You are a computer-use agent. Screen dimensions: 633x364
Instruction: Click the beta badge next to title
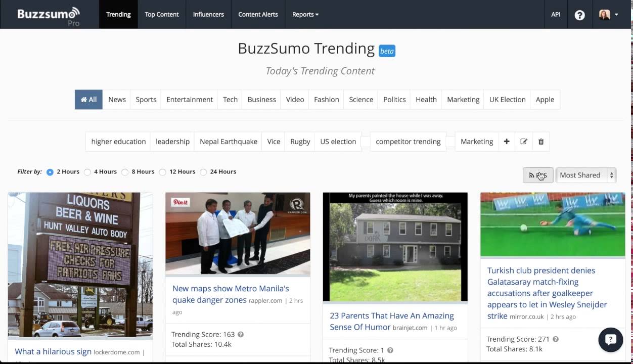click(x=387, y=51)
